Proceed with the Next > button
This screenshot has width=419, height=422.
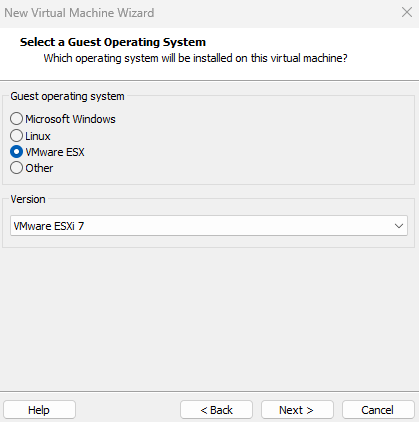(297, 410)
